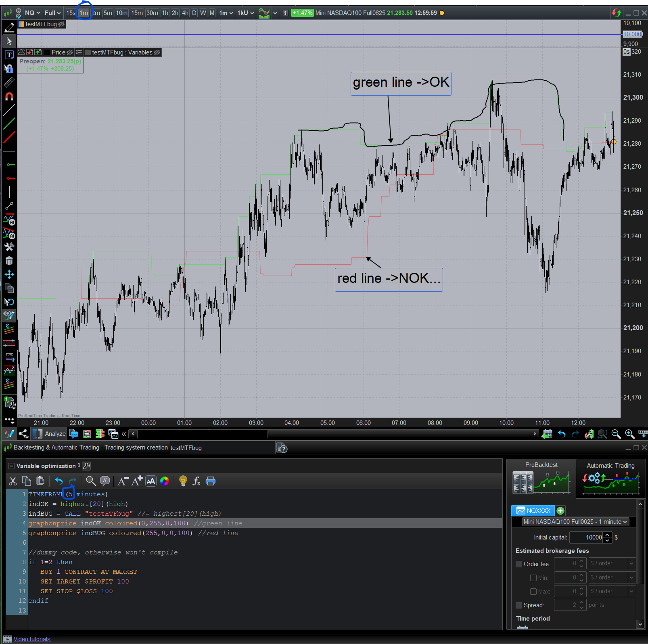Screen dimensions: 648x644
Task: Open the Full session dropdown
Action: click(52, 13)
